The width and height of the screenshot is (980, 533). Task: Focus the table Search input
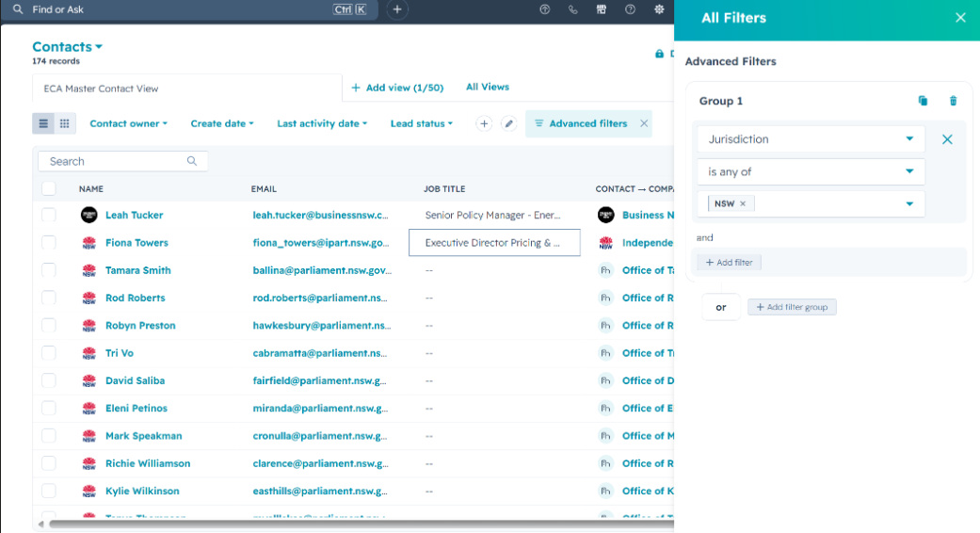[123, 161]
